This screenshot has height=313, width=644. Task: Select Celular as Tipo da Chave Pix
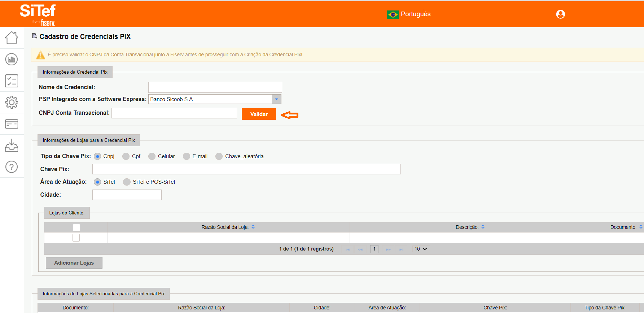(x=152, y=156)
